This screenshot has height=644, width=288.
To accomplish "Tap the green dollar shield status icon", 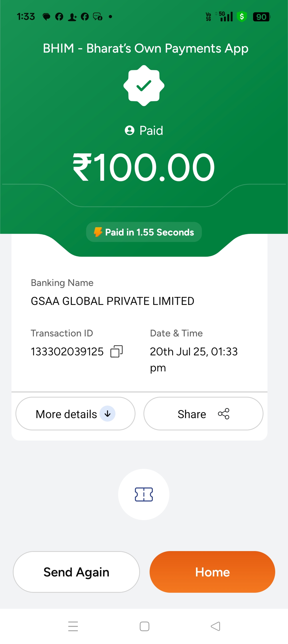I will coord(242,17).
